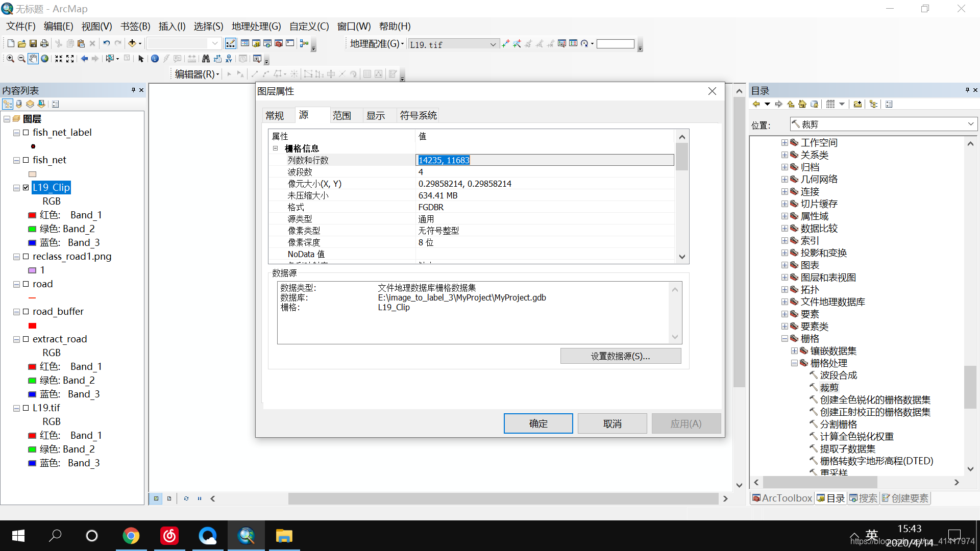Open the georeferencing layer L19.tif dropdown
The height and width of the screenshot is (551, 980).
[493, 44]
